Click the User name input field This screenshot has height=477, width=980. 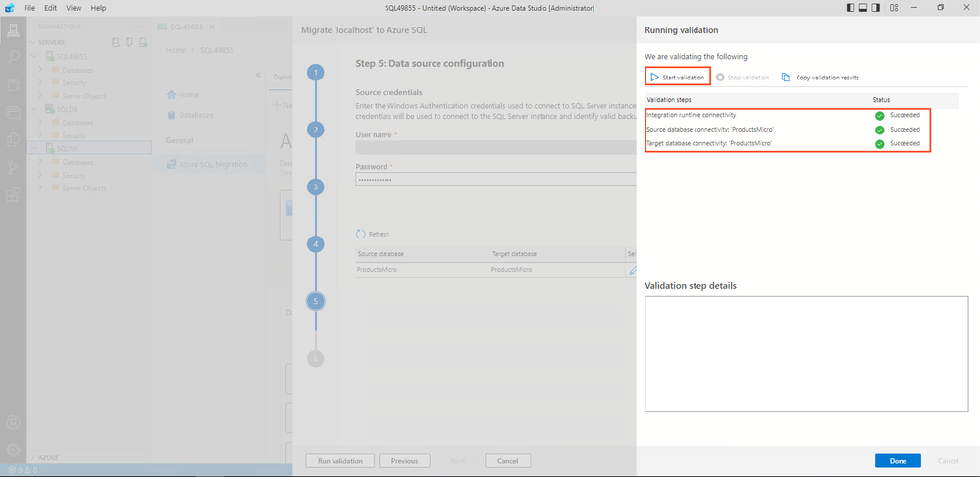click(x=495, y=147)
